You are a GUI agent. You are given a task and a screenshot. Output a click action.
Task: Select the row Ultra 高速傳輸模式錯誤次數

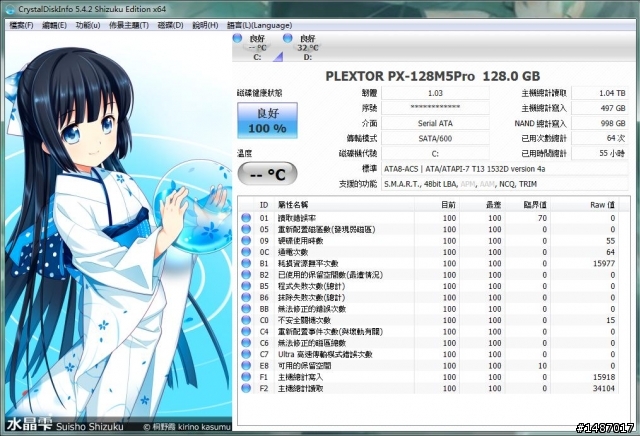(429, 354)
